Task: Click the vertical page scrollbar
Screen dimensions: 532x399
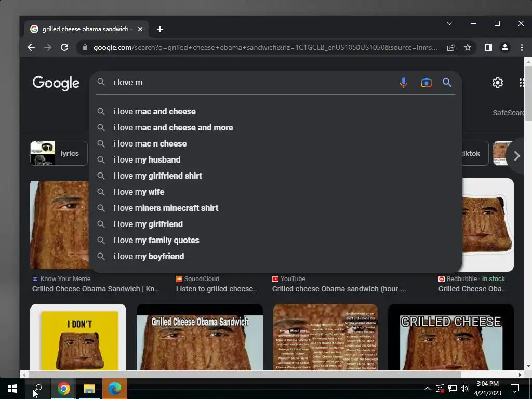Action: coord(528,93)
